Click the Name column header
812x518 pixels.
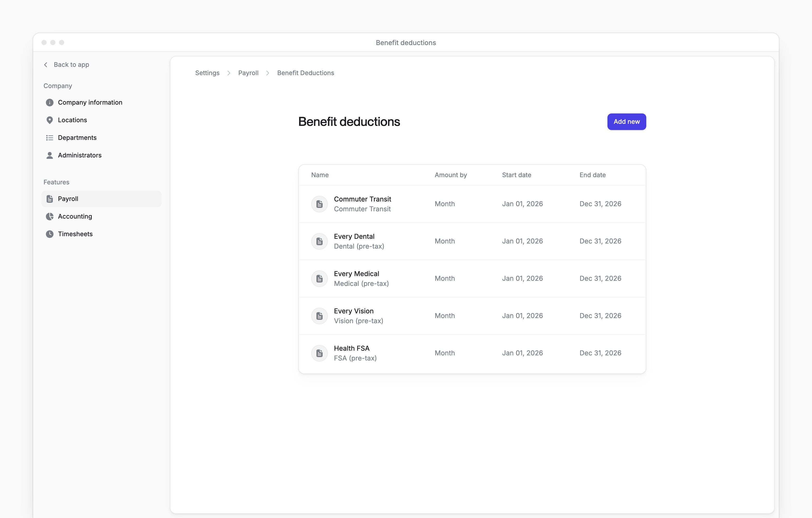point(320,175)
